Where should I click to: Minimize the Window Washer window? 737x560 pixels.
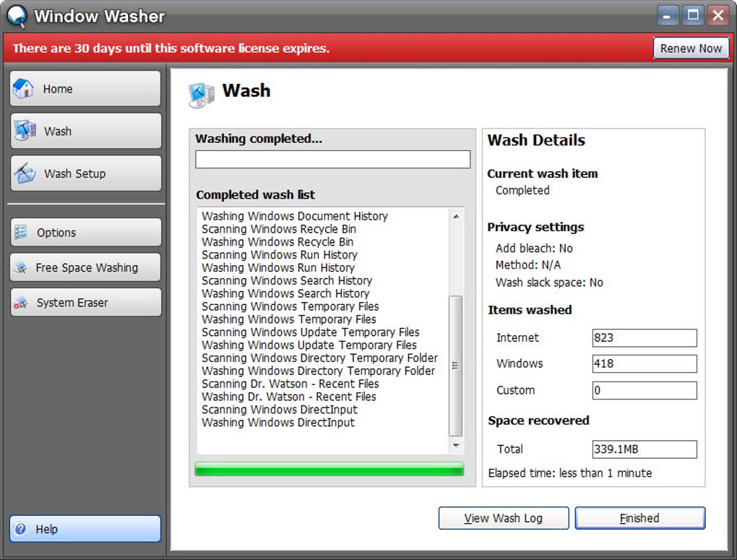point(667,15)
